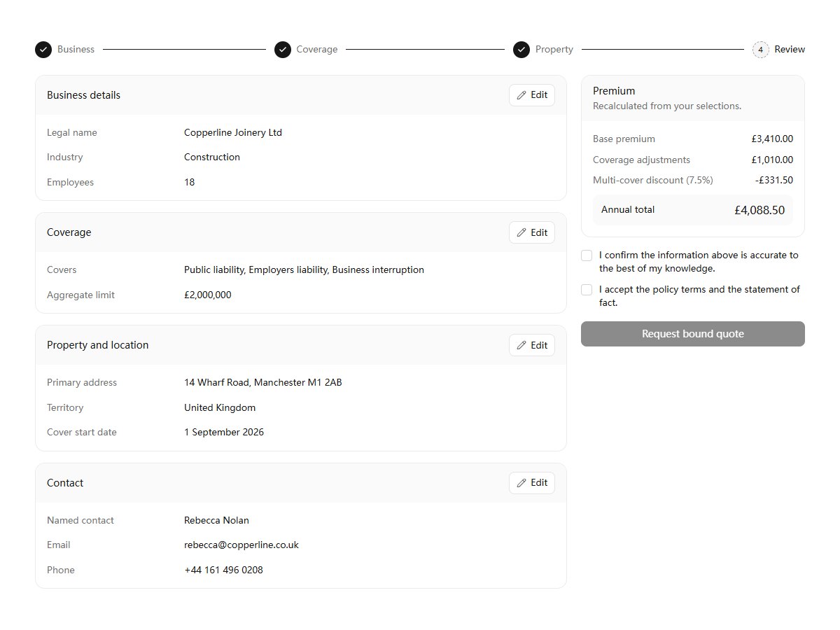Viewport: 840px width, 630px height.
Task: Click the step 4 Review circle icon
Action: click(x=760, y=50)
